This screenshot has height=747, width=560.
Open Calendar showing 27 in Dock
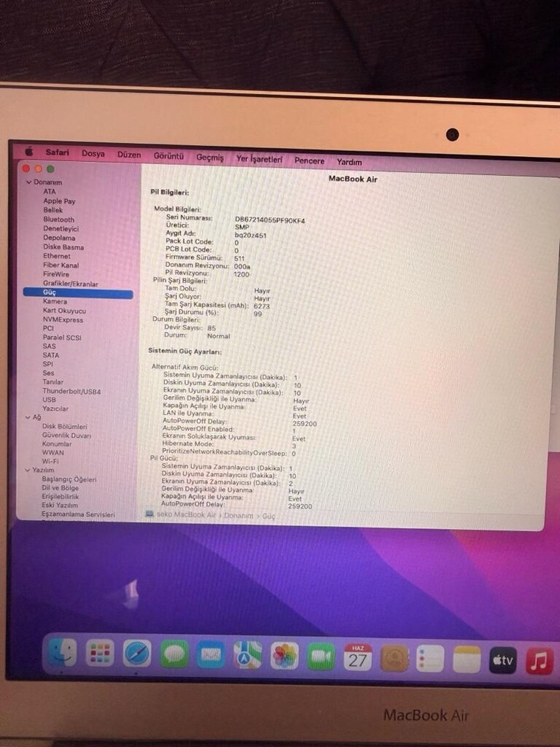tap(357, 657)
